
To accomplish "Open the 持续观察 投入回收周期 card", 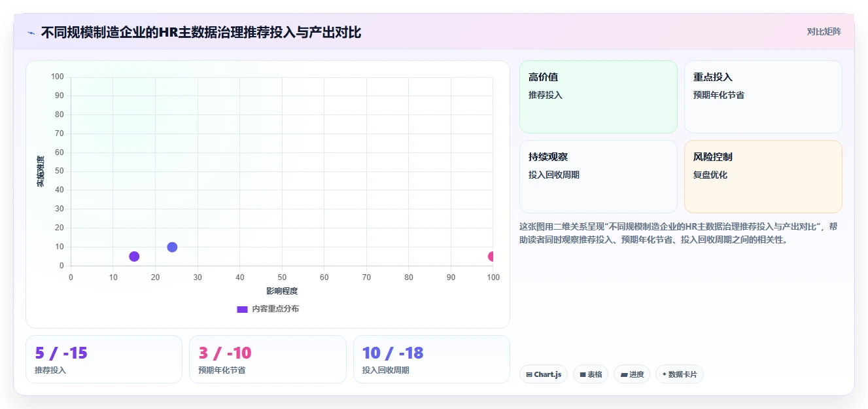I will (x=599, y=177).
